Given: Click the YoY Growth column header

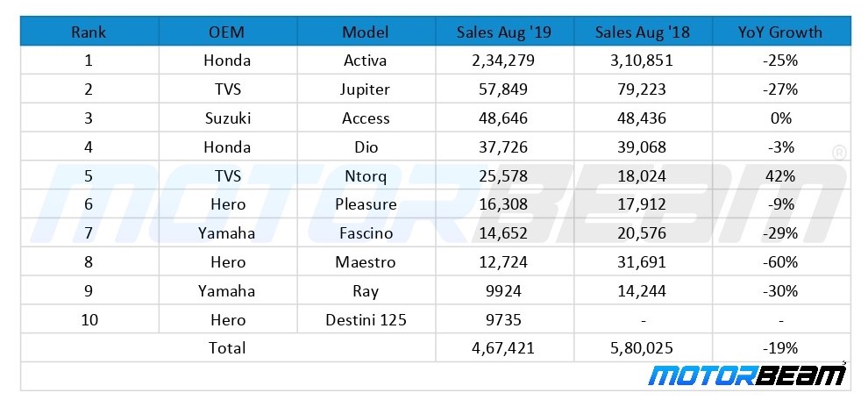Looking at the screenshot, I should coord(780,32).
